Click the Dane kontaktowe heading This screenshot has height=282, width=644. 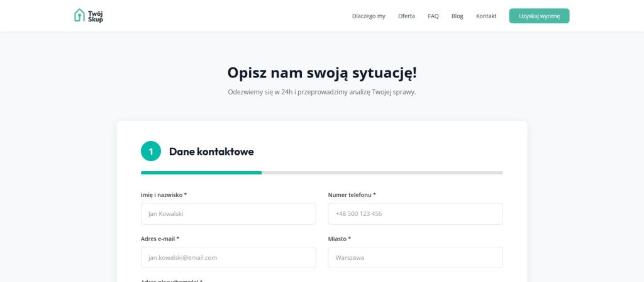[x=211, y=152]
